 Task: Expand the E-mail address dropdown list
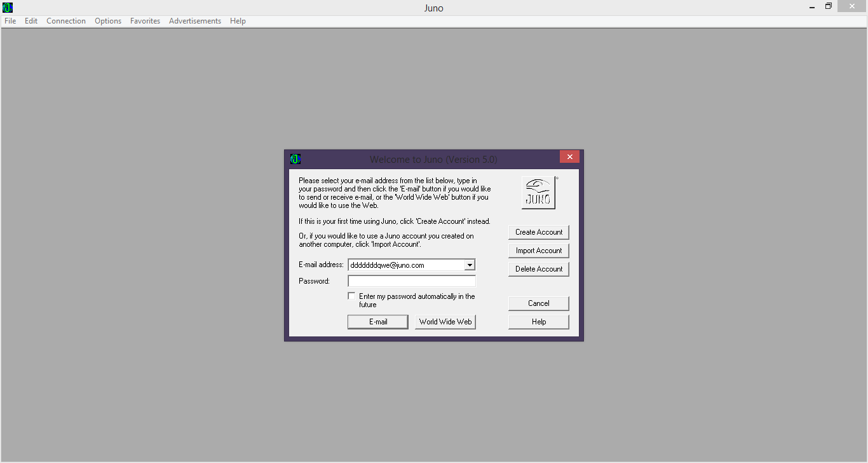pos(470,265)
